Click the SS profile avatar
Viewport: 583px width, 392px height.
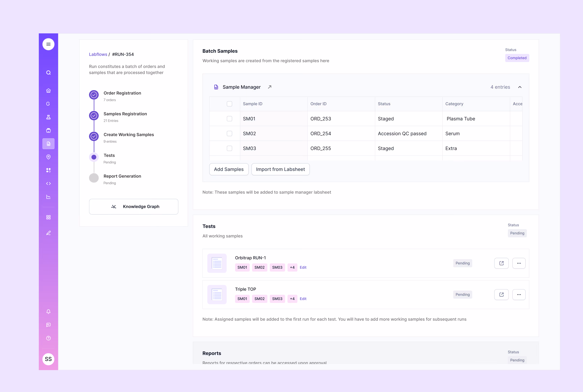click(x=48, y=359)
